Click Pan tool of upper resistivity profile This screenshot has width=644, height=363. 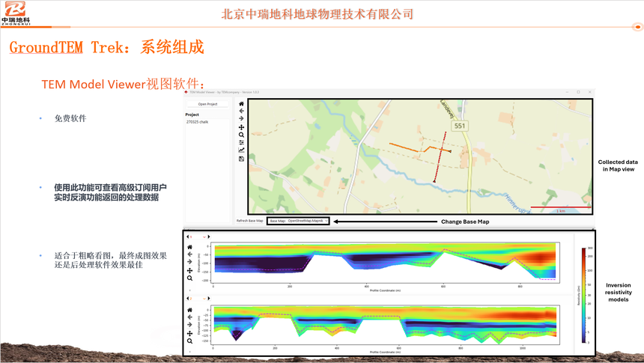click(189, 270)
